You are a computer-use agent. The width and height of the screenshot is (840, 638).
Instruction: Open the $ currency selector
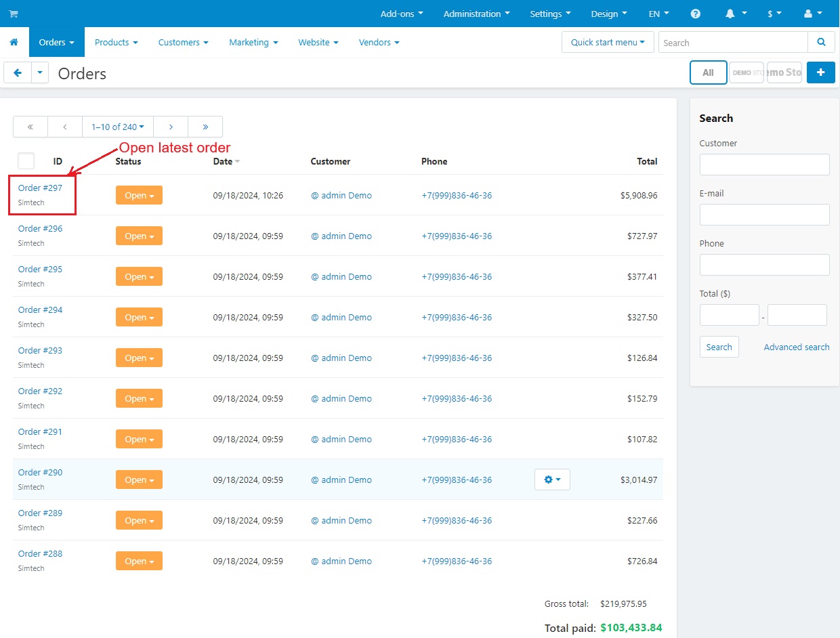(774, 14)
